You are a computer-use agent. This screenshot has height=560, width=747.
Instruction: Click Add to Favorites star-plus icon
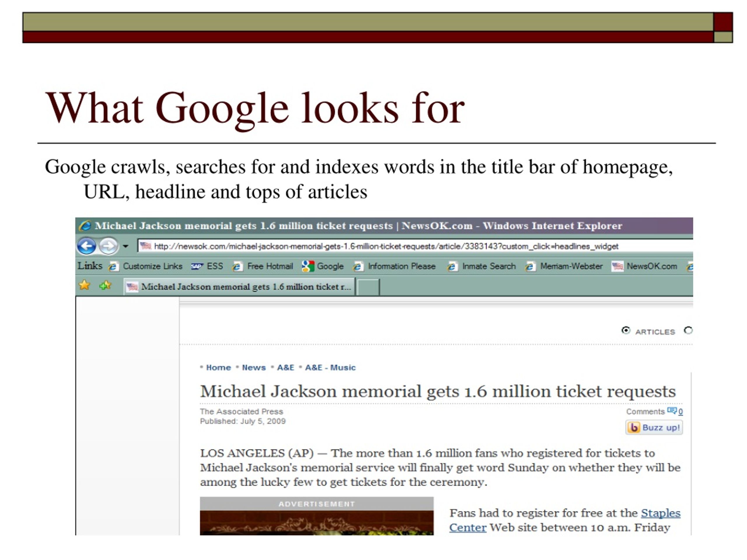(x=105, y=286)
